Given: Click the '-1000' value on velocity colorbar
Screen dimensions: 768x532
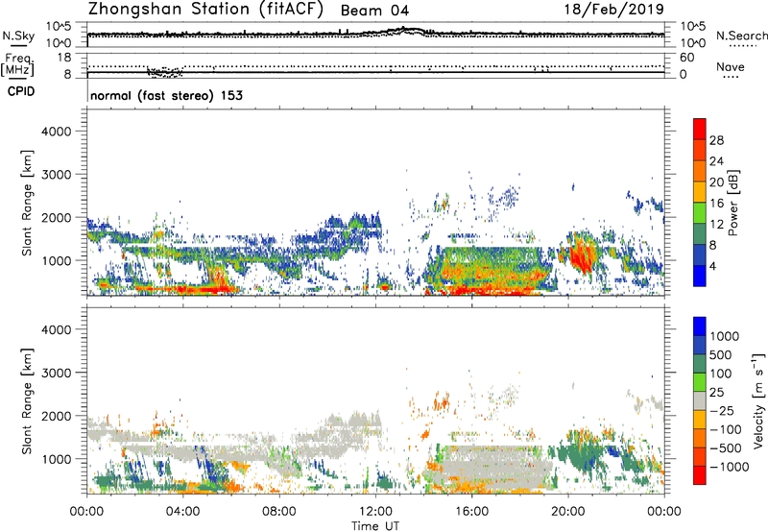Looking at the screenshot, I should tap(729, 467).
